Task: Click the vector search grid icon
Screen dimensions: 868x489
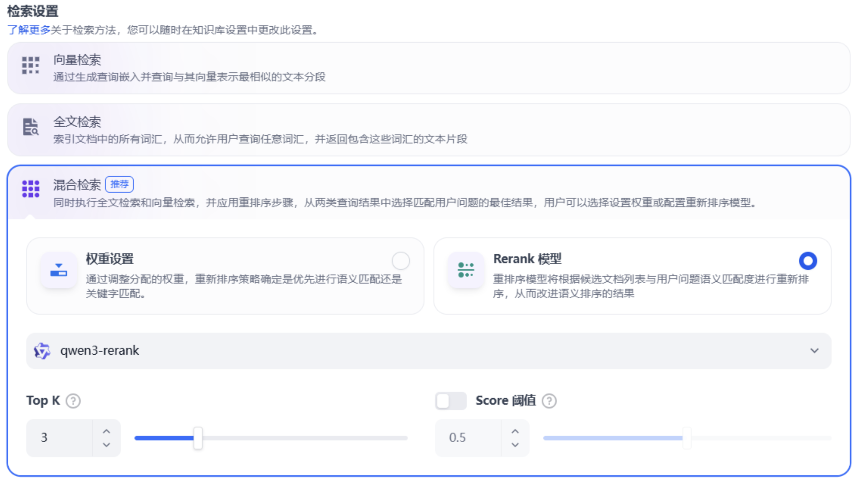Action: pos(30,65)
